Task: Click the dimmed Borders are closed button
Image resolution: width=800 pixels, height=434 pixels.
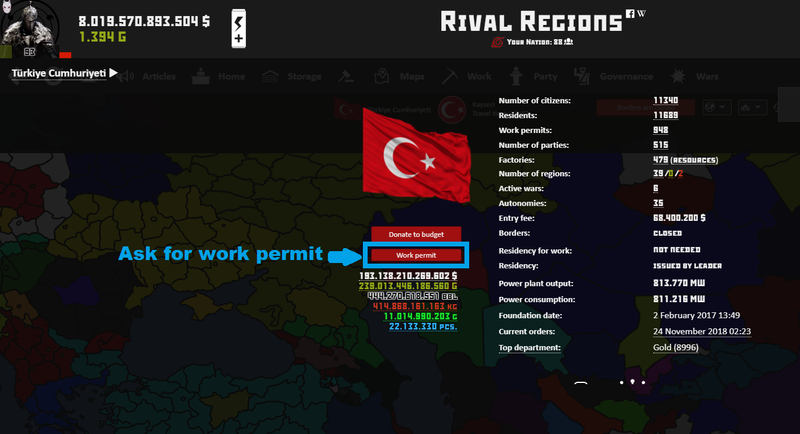Action: pos(645,107)
